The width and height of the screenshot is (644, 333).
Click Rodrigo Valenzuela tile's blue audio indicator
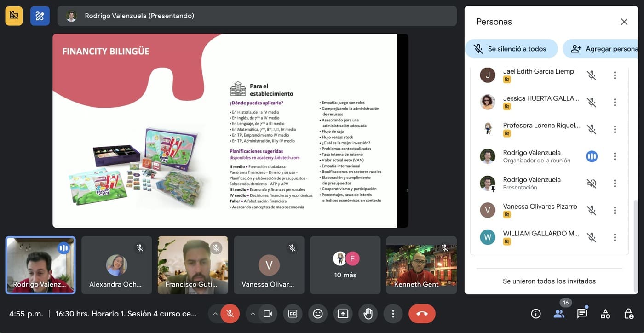[63, 248]
